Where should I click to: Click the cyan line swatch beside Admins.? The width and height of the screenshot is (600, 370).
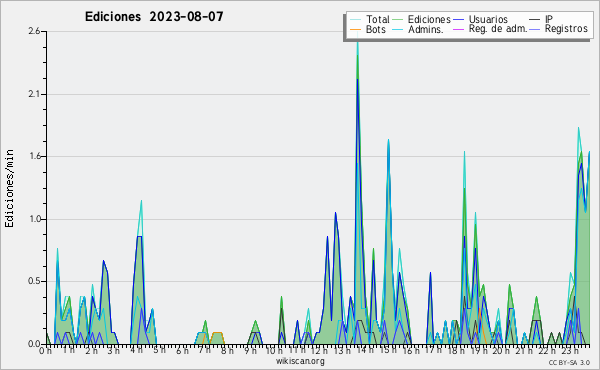pos(398,29)
